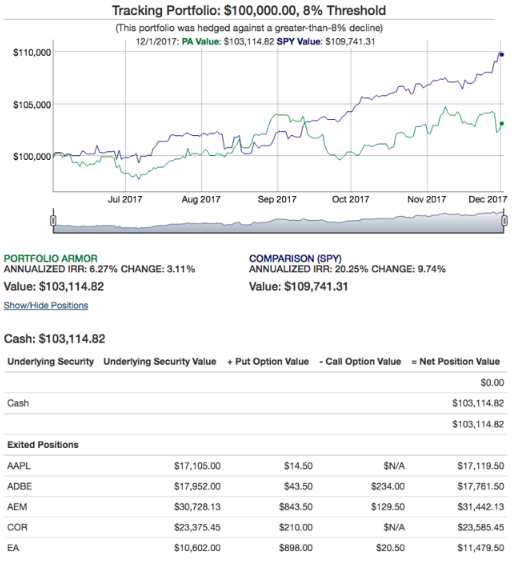Click the Net Position Value header

tap(456, 361)
